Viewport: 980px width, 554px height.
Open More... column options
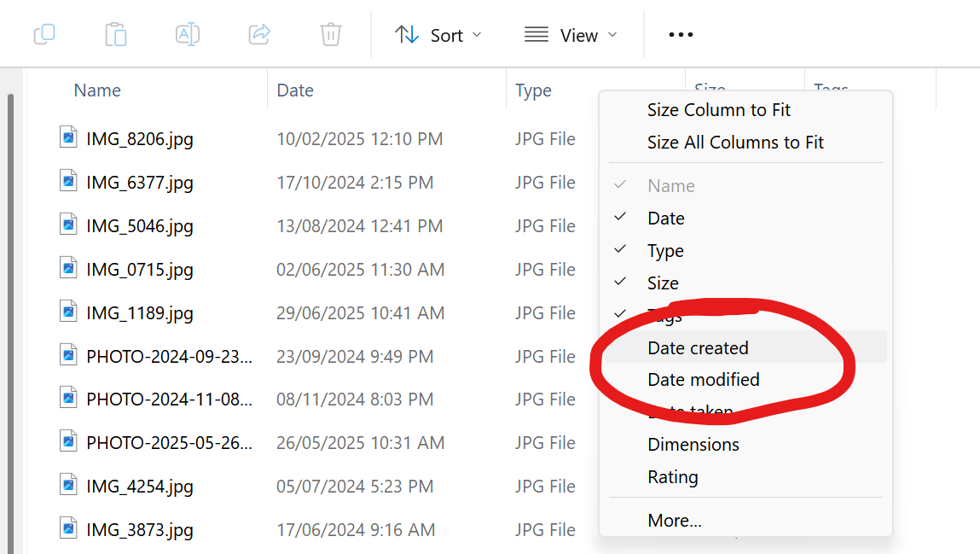tap(675, 520)
